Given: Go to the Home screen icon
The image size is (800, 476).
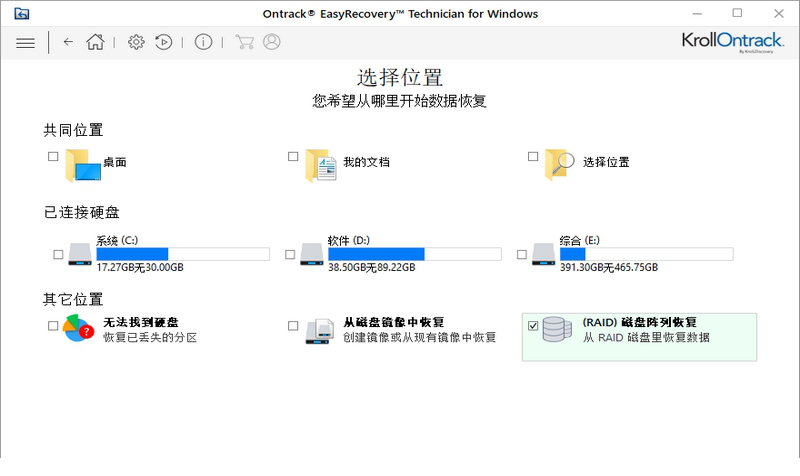Looking at the screenshot, I should pyautogui.click(x=95, y=42).
